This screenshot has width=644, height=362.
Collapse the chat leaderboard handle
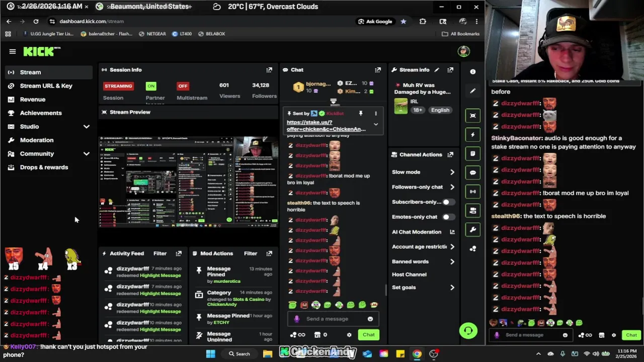pyautogui.click(x=333, y=102)
